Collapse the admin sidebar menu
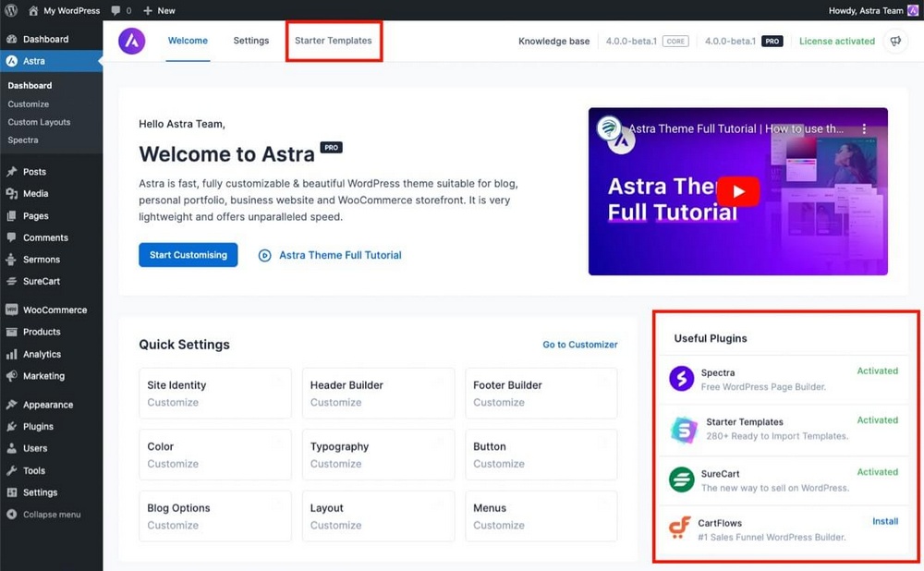The width and height of the screenshot is (924, 571). [x=51, y=515]
